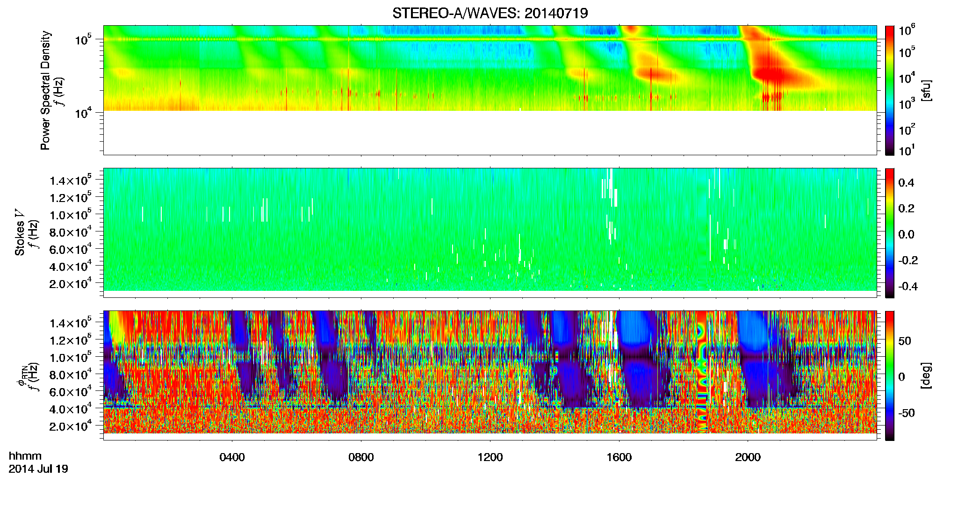Click the 10^6 label on sfu colorbar
This screenshot has height=505, width=980.
(x=907, y=31)
